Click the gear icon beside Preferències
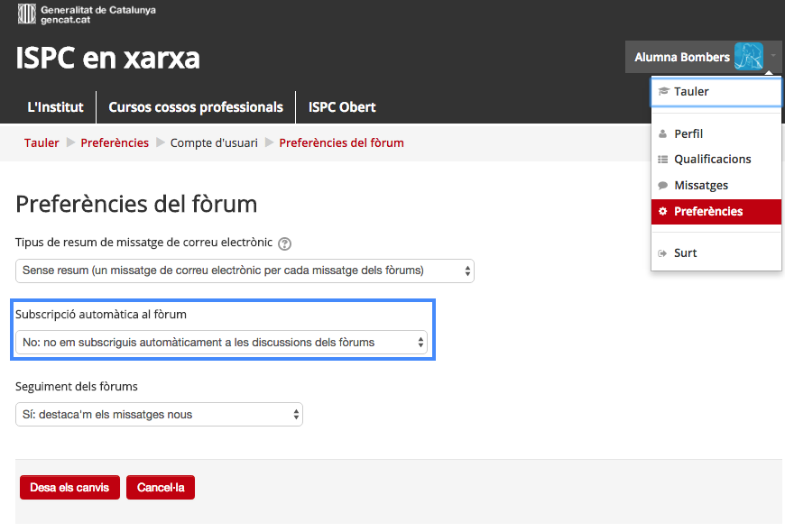 pyautogui.click(x=663, y=212)
